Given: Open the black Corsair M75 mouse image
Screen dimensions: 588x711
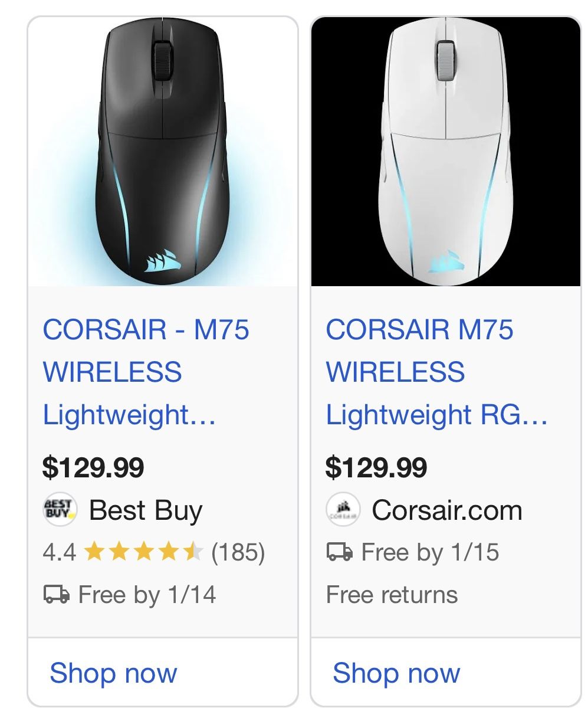Looking at the screenshot, I should 163,152.
